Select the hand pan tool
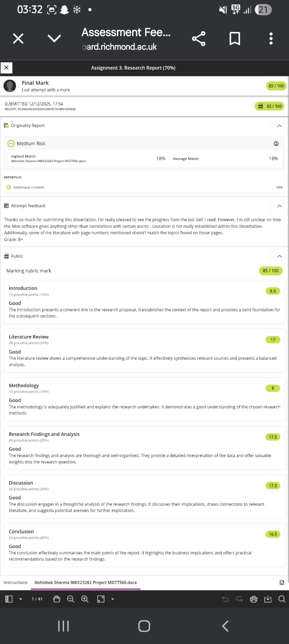289x644 pixels. coord(57,599)
